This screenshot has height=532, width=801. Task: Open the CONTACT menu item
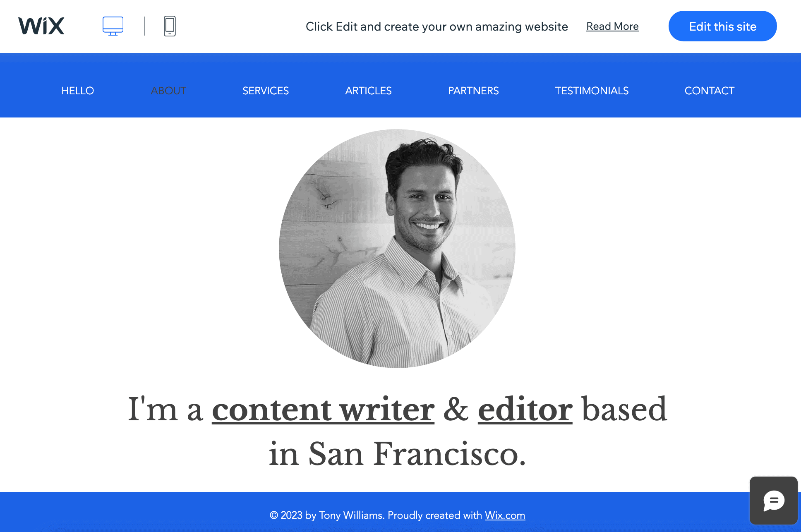coord(710,91)
